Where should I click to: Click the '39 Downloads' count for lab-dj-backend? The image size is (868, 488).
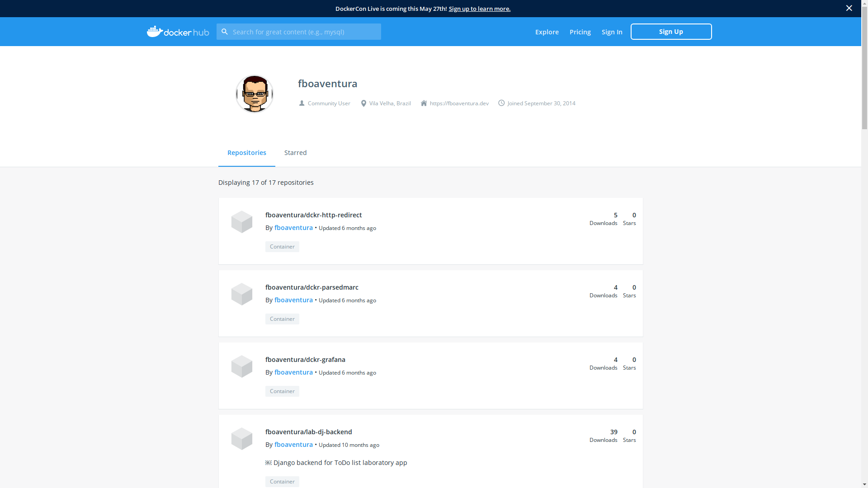pyautogui.click(x=604, y=436)
